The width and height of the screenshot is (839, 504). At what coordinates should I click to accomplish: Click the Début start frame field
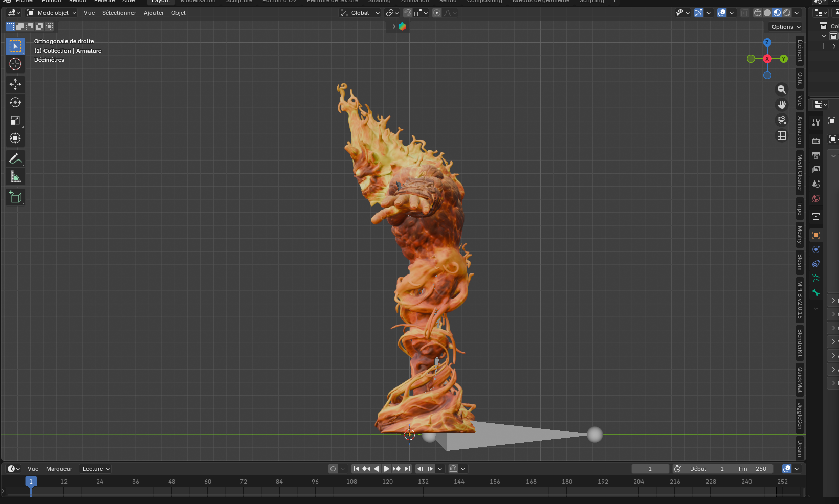click(x=706, y=469)
